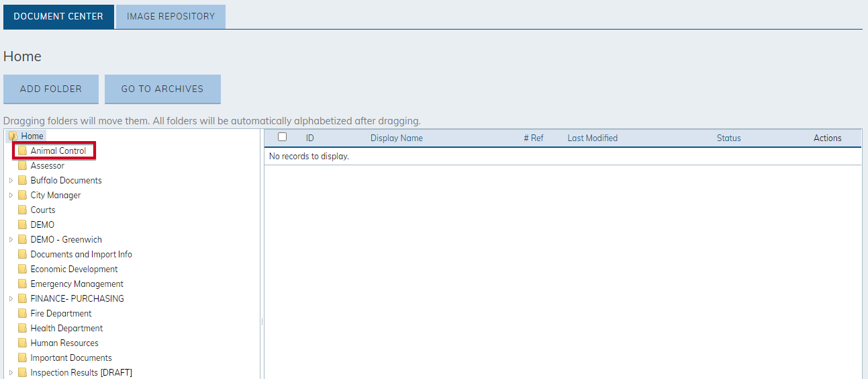868x379 pixels.
Task: Select the City Manager folder label
Action: coord(56,196)
